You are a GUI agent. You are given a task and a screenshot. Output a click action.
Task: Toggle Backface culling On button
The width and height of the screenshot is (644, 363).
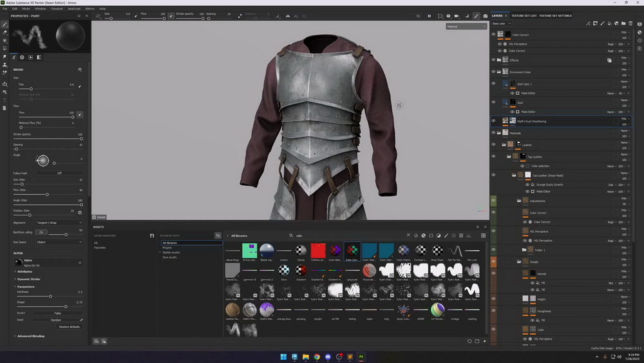click(41, 232)
